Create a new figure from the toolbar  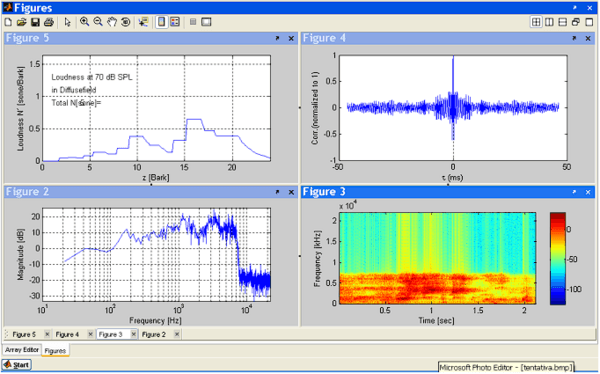click(x=8, y=22)
